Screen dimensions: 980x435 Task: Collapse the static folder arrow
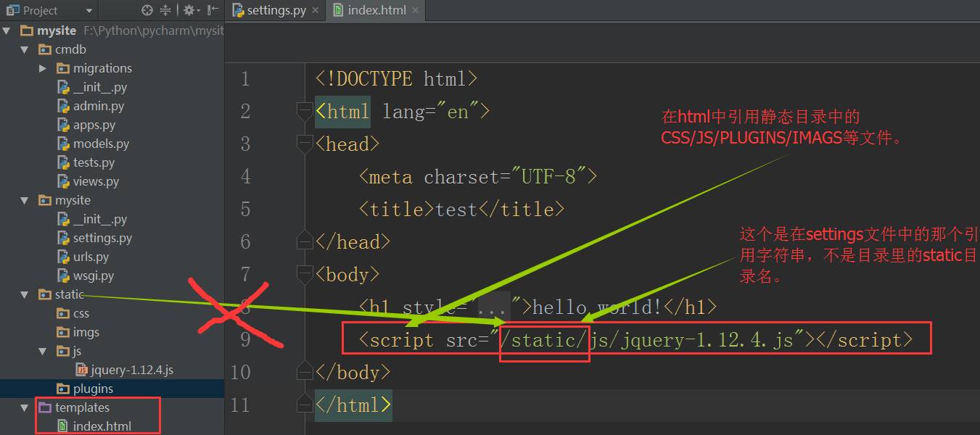[x=25, y=294]
